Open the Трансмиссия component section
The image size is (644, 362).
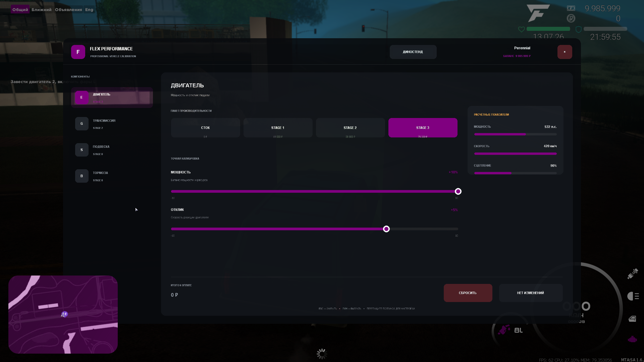click(112, 124)
